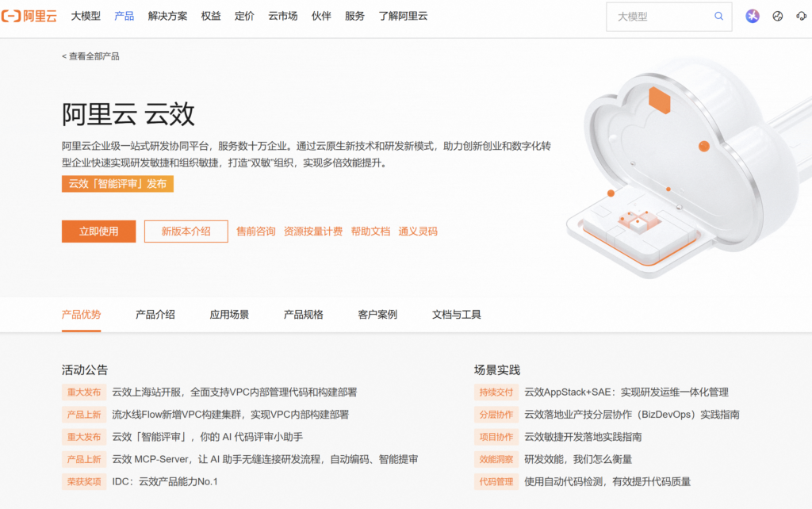812x509 pixels.
Task: Click the 活动公告 heading
Action: point(85,369)
